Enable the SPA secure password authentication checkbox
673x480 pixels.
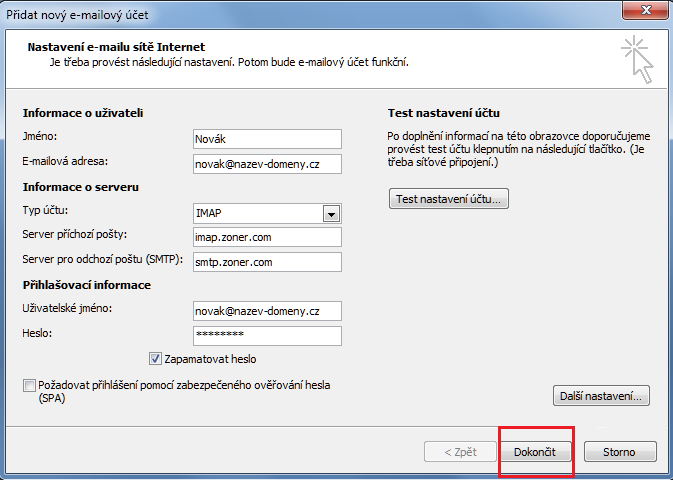tap(28, 385)
